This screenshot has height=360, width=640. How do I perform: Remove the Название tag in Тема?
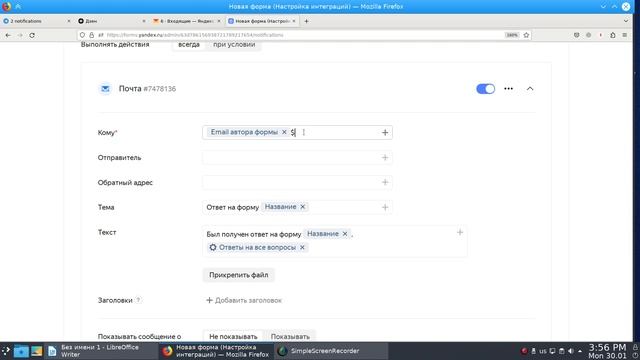302,207
